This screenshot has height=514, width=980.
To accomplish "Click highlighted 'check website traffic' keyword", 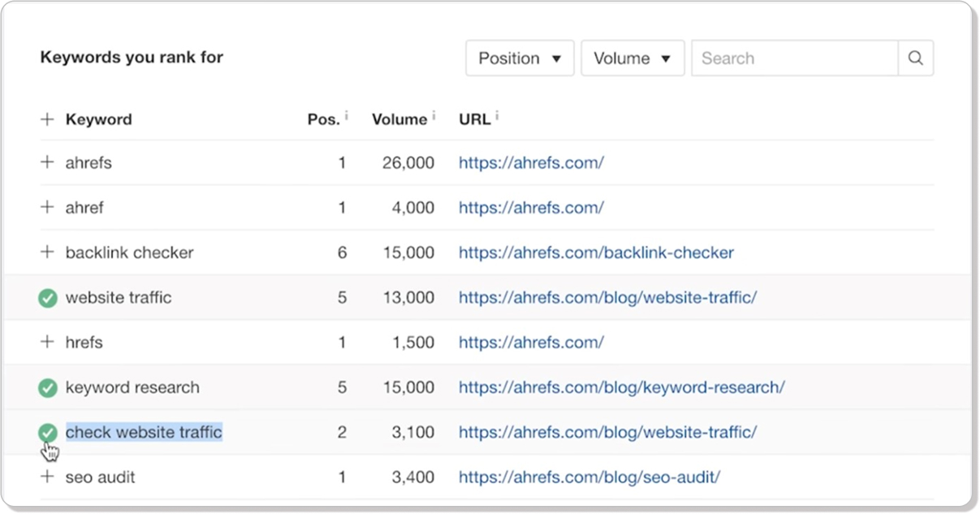I will (x=144, y=432).
